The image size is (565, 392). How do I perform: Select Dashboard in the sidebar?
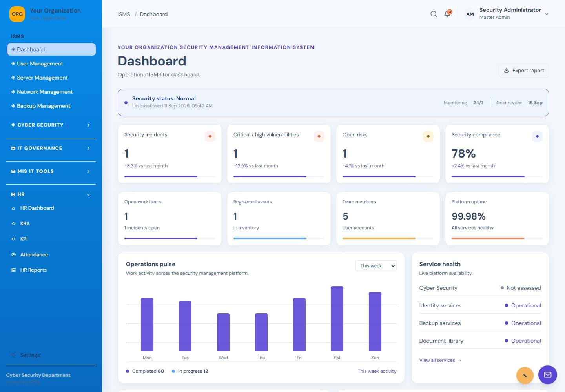51,49
